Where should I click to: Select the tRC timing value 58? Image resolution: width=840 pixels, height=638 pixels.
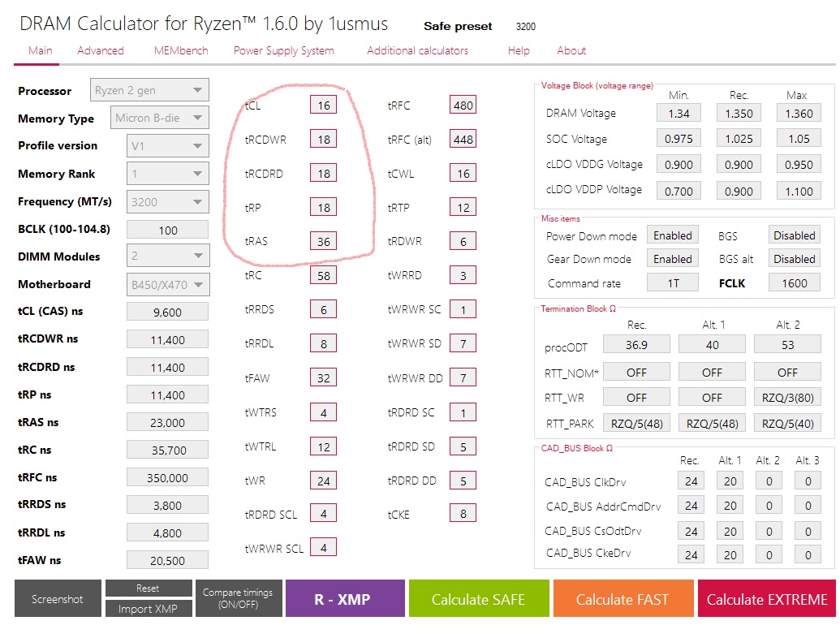(324, 275)
